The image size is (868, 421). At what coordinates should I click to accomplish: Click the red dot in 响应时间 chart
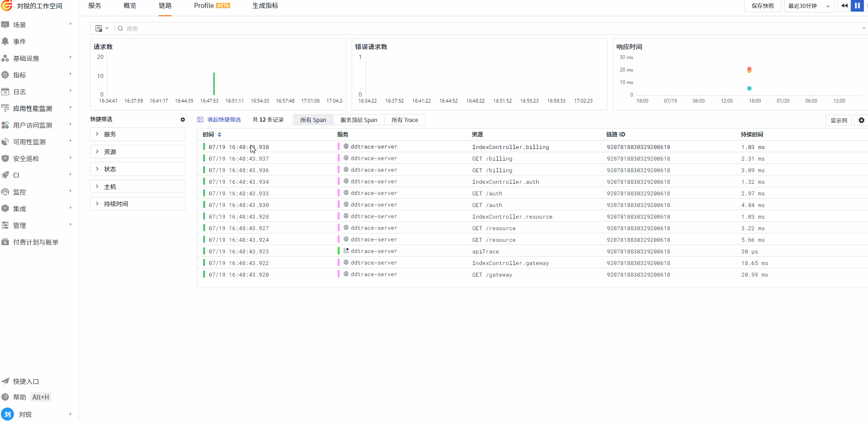pyautogui.click(x=749, y=70)
